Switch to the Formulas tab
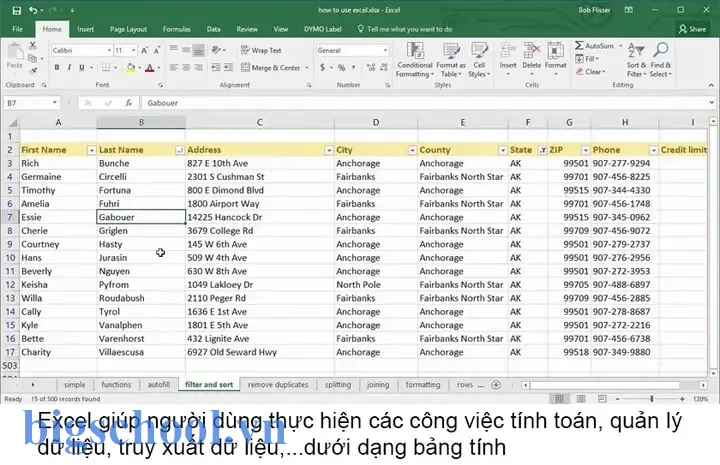This screenshot has height=465, width=720. tap(176, 29)
